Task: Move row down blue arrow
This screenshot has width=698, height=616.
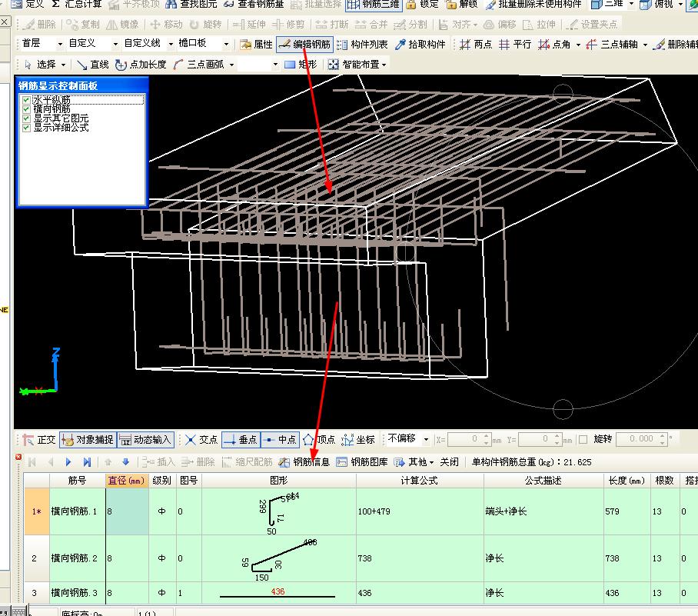Action: (x=126, y=462)
